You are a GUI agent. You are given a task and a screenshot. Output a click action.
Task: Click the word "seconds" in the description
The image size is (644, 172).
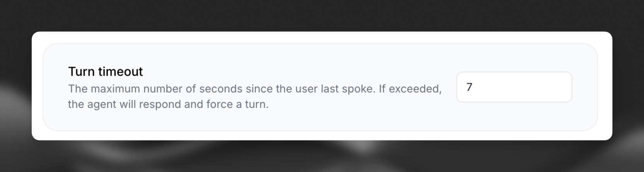click(220, 89)
